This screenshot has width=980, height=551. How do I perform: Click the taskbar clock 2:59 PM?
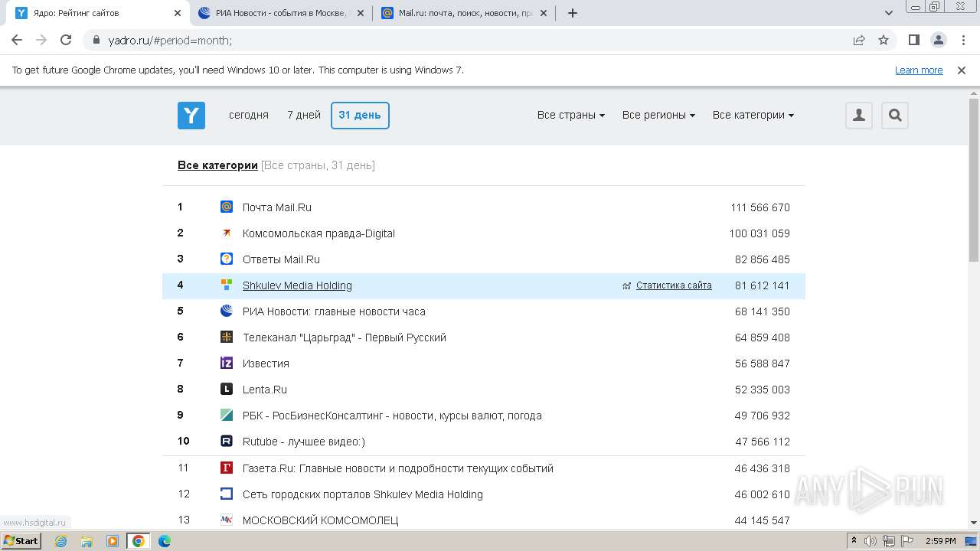coord(940,541)
